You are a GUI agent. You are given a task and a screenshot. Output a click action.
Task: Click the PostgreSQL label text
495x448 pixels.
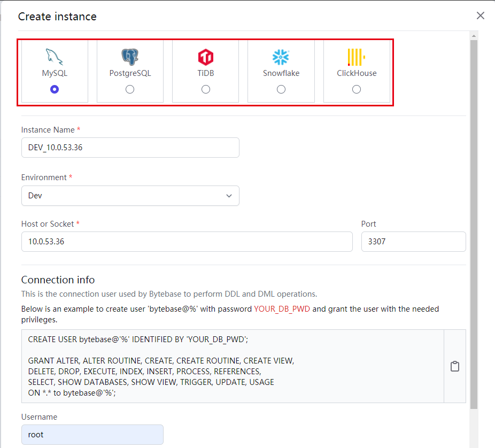(130, 73)
